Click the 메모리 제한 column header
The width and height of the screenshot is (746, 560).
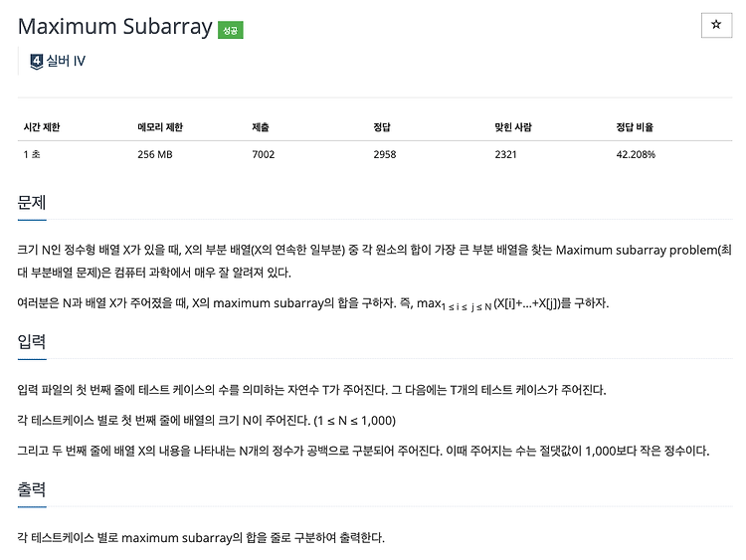160,127
